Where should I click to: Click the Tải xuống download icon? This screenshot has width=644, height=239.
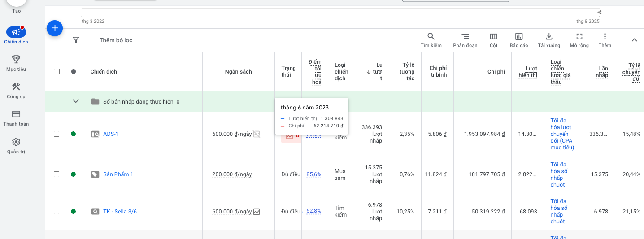549,37
